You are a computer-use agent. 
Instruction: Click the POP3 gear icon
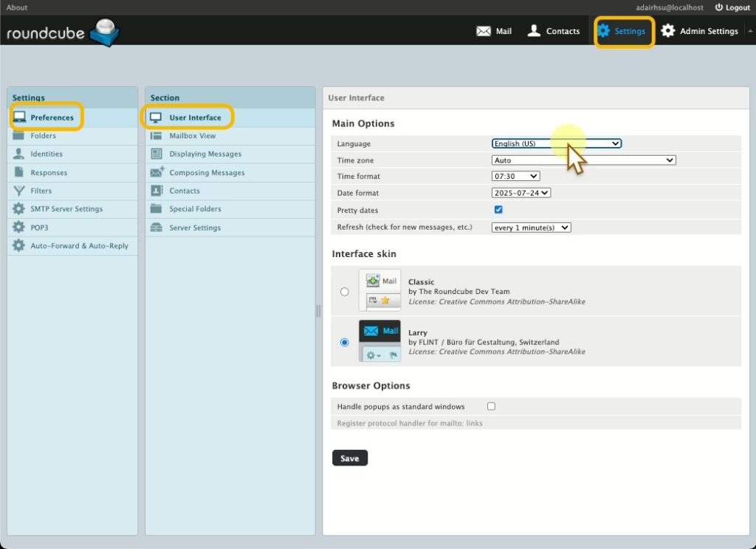[18, 227]
